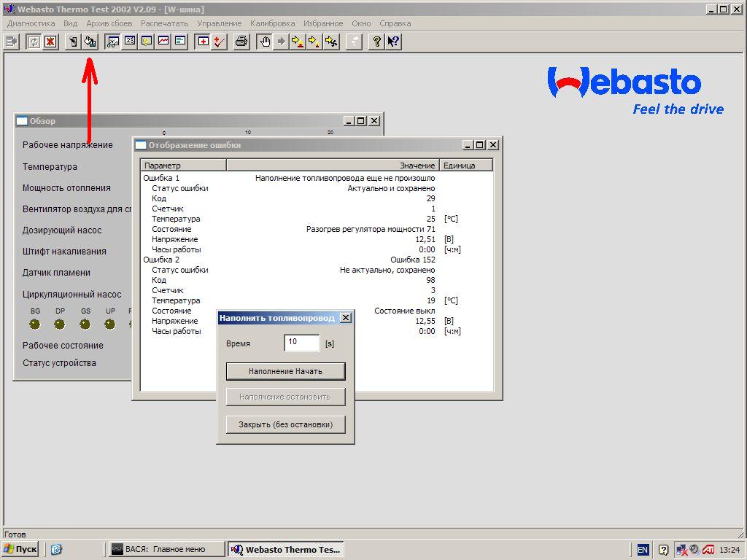Click the red cross first-aid toolbar icon
This screenshot has height=560, width=747.
[203, 42]
